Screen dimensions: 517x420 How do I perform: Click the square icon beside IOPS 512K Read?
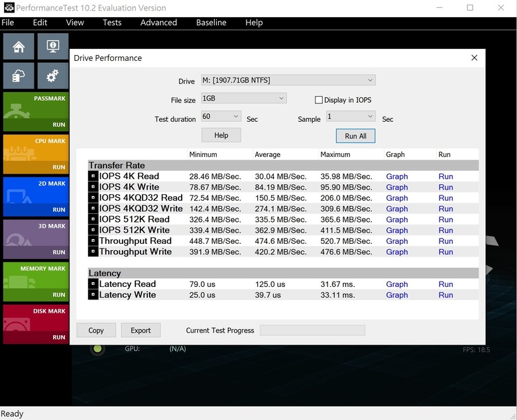pos(93,219)
